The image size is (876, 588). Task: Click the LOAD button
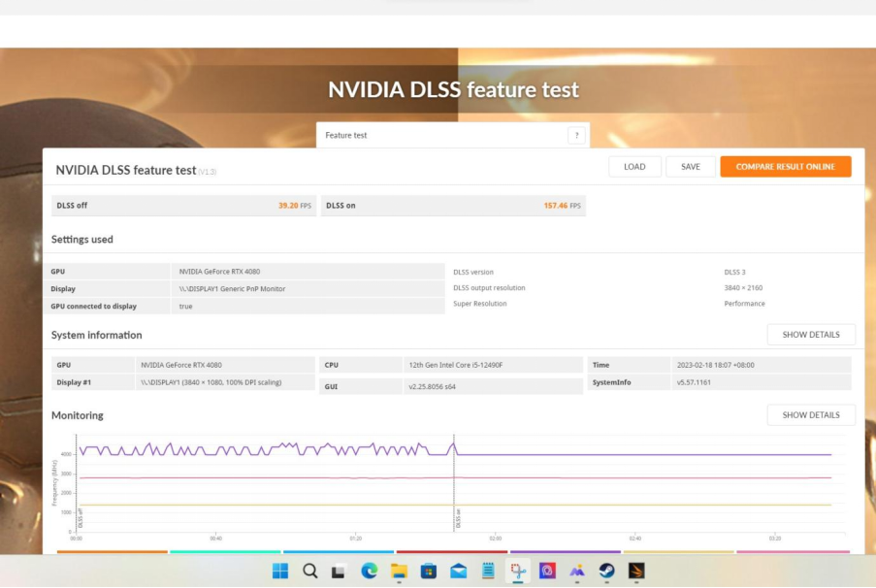click(634, 167)
